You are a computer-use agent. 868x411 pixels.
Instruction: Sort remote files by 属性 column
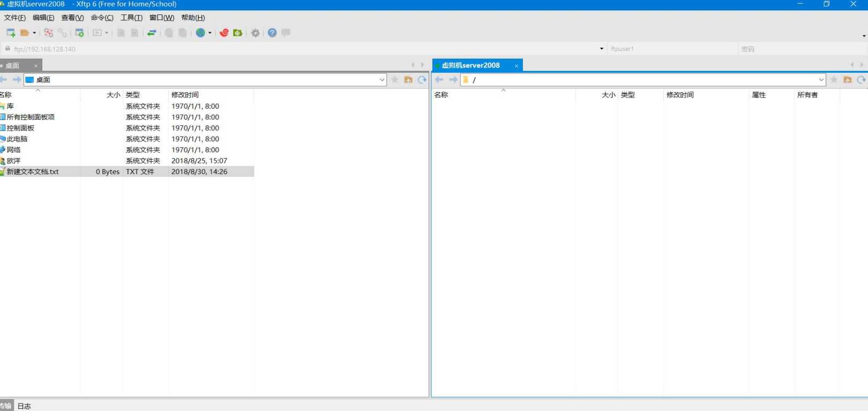772,95
